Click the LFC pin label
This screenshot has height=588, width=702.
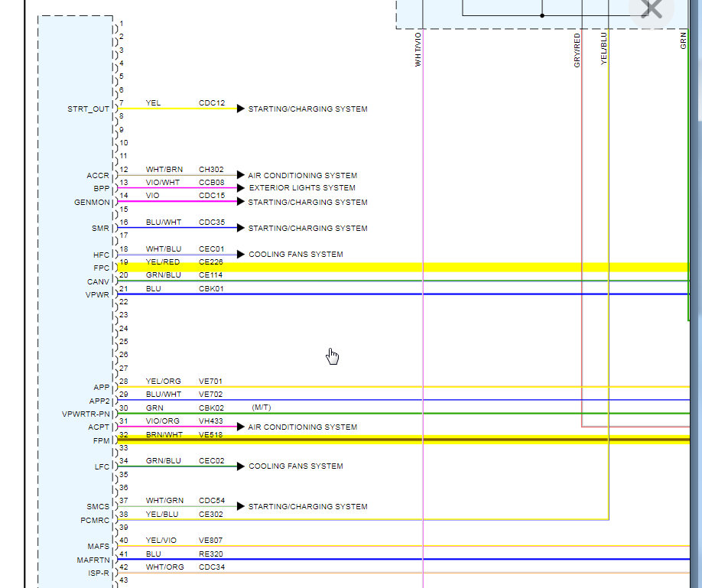pos(102,466)
